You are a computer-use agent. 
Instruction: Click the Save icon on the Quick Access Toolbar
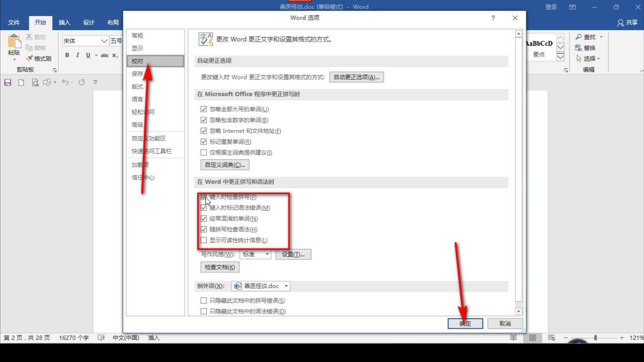(7, 82)
